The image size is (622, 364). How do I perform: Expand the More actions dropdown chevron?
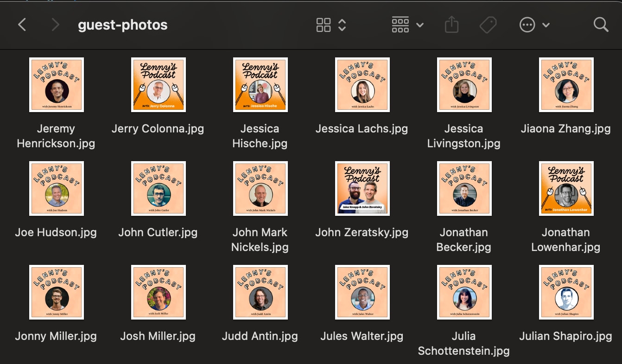546,25
